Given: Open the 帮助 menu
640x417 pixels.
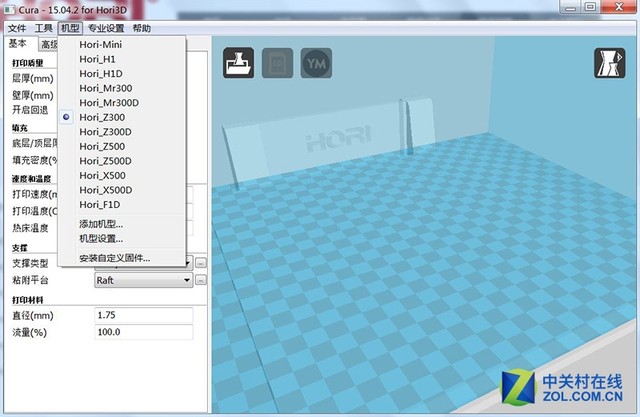Looking at the screenshot, I should [x=142, y=28].
